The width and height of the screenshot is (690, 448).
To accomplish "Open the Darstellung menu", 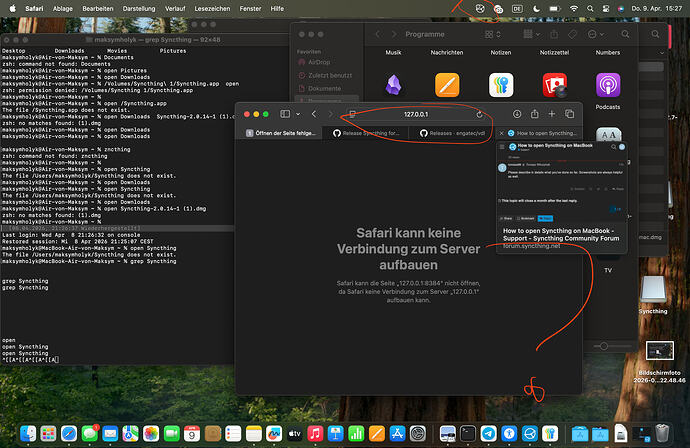I will click(139, 8).
